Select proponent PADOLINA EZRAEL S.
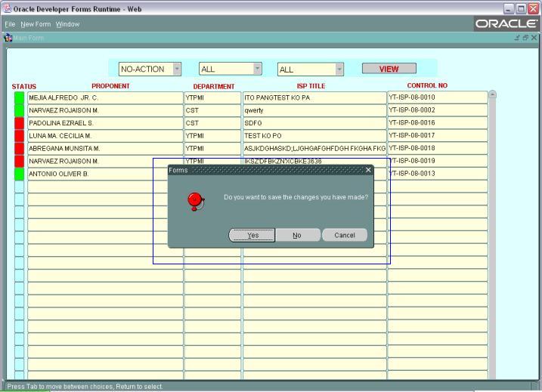Screen dimensions: 542x392 click(105, 123)
